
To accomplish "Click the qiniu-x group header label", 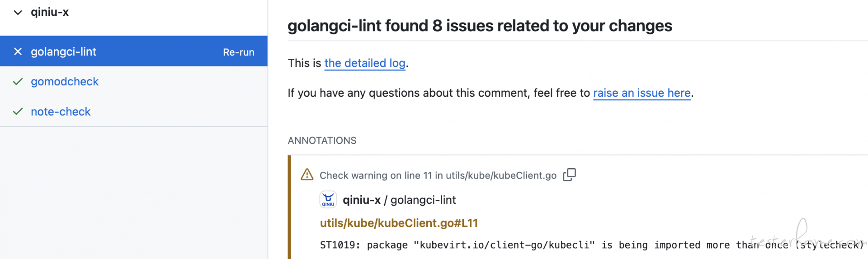I will [50, 12].
